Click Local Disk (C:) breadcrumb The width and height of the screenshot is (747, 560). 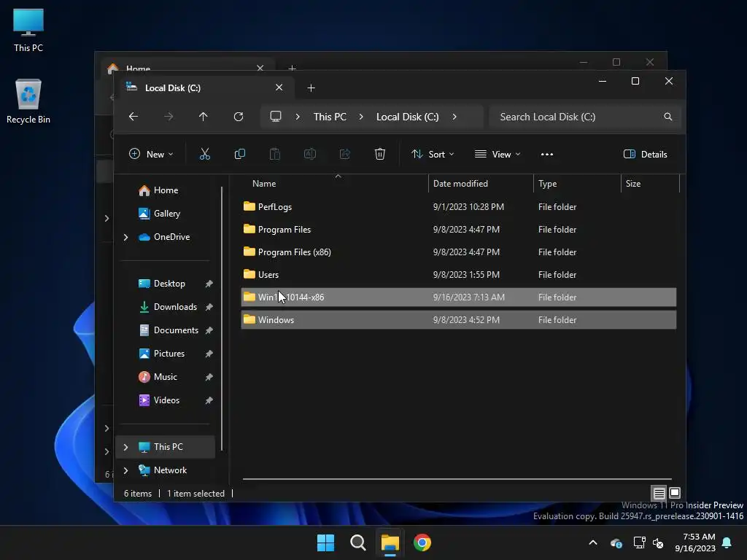(407, 117)
